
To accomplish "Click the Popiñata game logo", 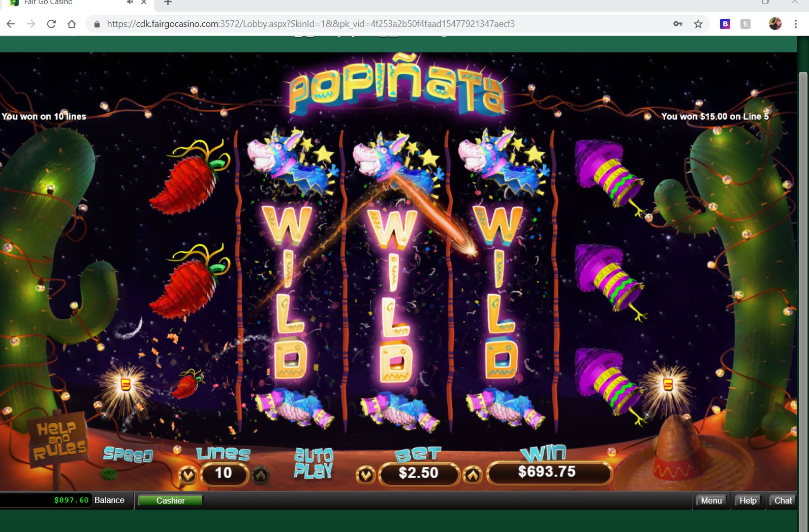I will pyautogui.click(x=397, y=86).
